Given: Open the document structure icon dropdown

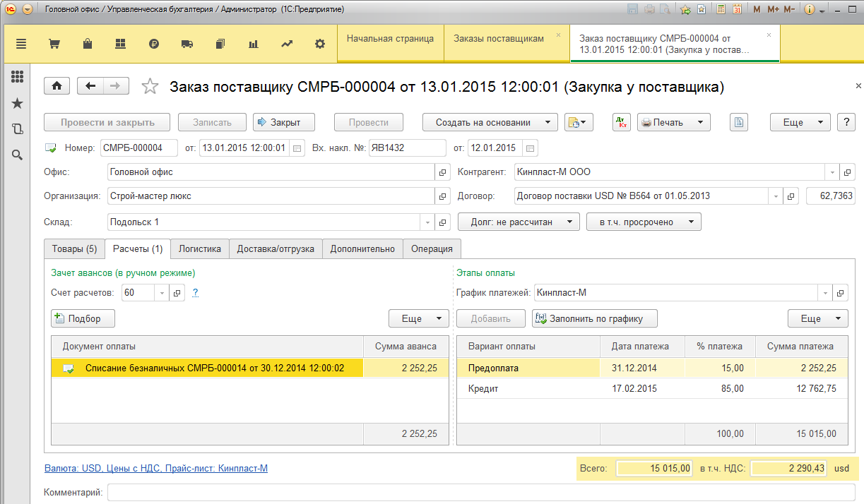Looking at the screenshot, I should tap(579, 122).
